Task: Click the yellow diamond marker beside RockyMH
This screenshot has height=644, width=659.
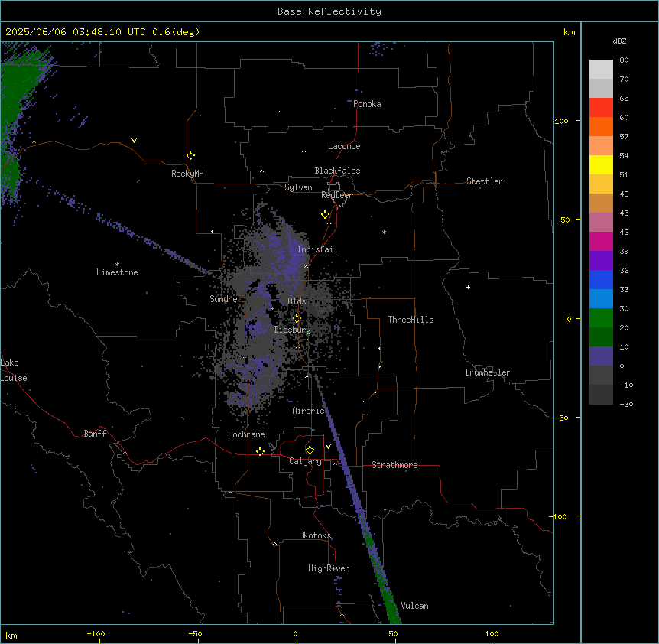Action: tap(191, 156)
